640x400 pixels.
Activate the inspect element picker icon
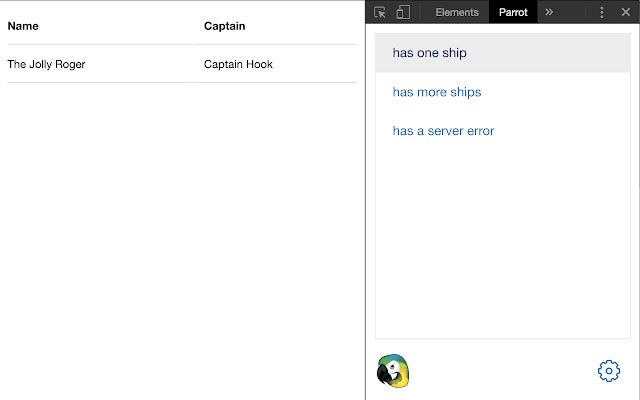coord(380,12)
